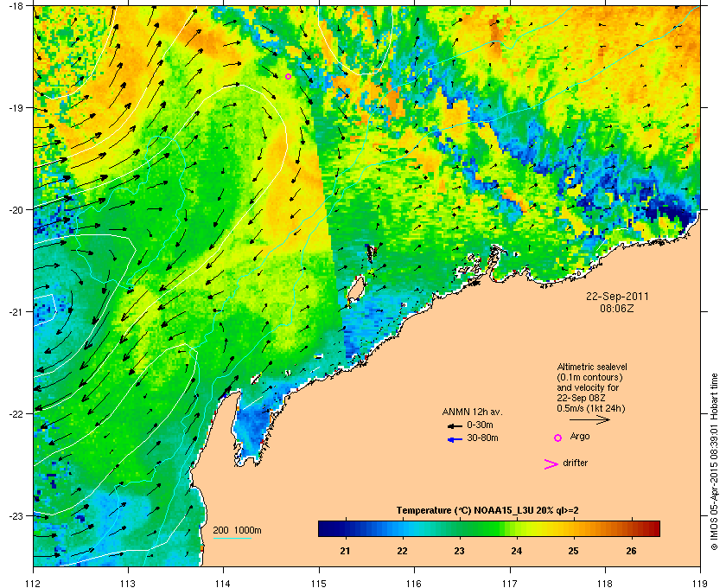The width and height of the screenshot is (726, 588).
Task: Click the blue 30-80m legend arrow
Action: pyautogui.click(x=455, y=439)
